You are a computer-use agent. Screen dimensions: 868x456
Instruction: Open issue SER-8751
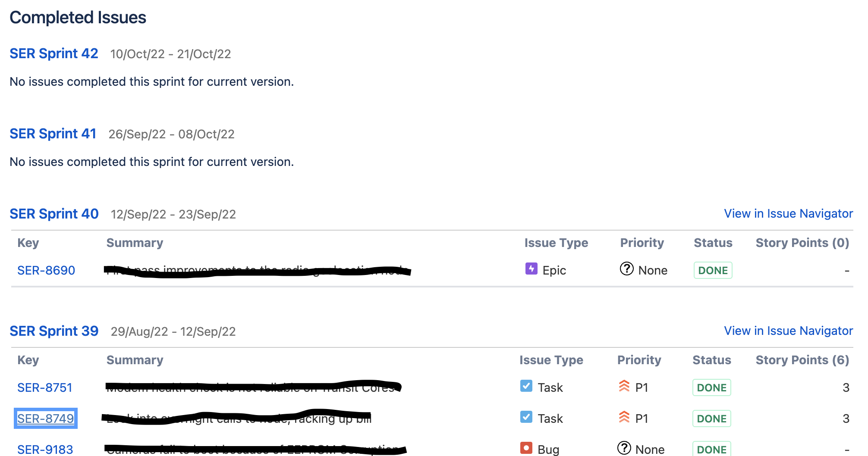tap(45, 387)
